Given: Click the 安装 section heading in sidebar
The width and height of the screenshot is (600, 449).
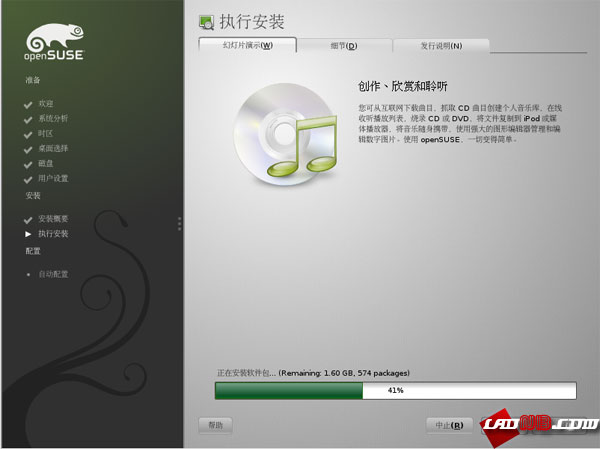Looking at the screenshot, I should (x=33, y=196).
